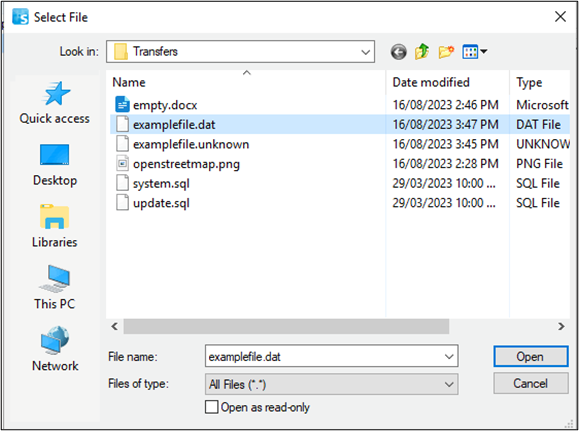Open the Files of type dropdown

332,384
